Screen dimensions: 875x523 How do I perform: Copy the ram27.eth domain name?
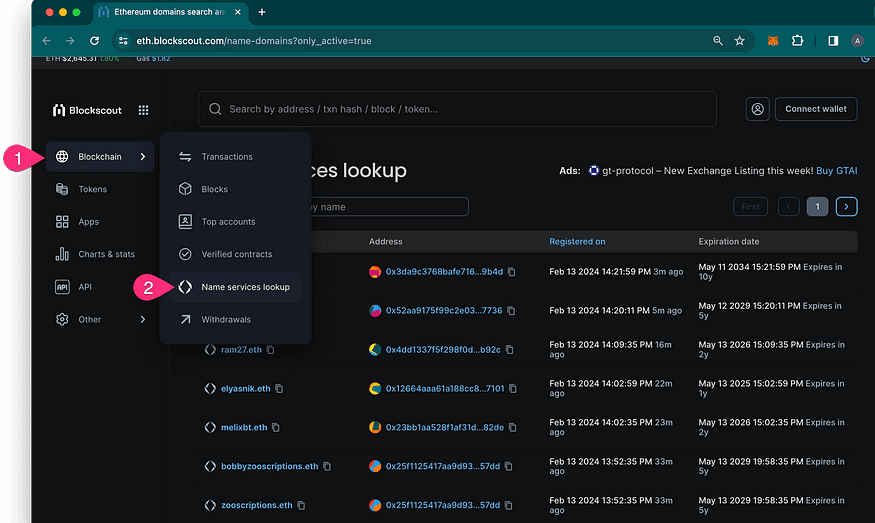tap(270, 349)
